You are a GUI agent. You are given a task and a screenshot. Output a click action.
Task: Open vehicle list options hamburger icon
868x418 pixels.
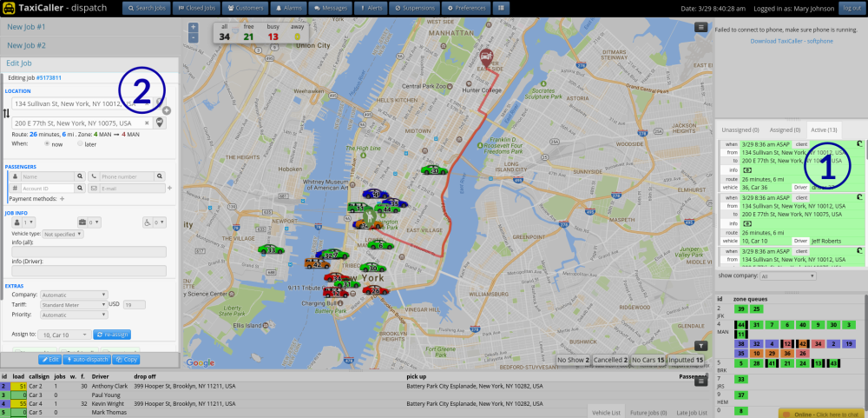pos(700,381)
